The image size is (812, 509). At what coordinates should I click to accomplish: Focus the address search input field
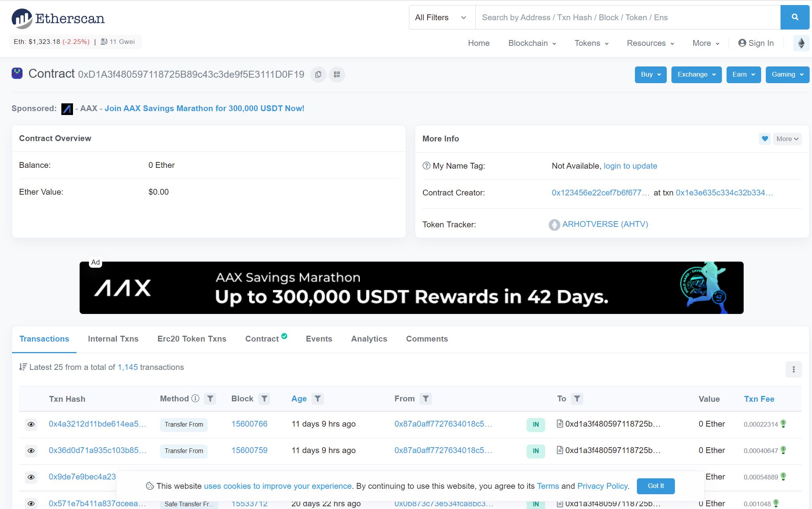tap(628, 17)
